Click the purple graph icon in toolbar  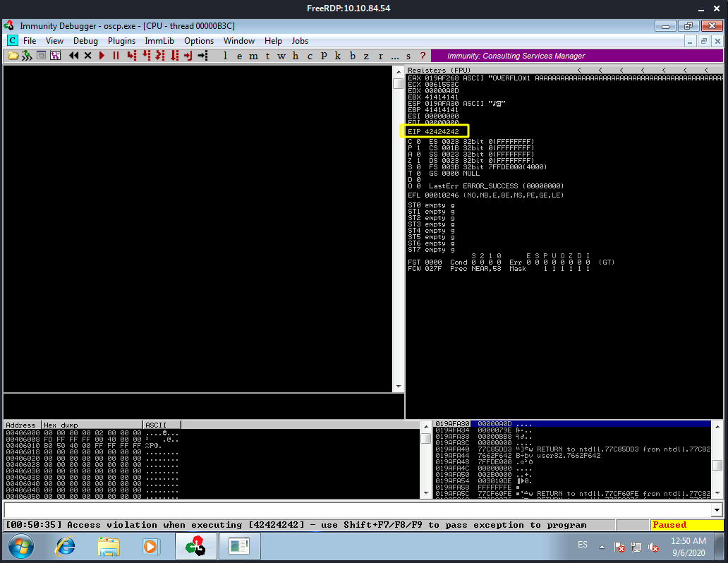pos(55,56)
